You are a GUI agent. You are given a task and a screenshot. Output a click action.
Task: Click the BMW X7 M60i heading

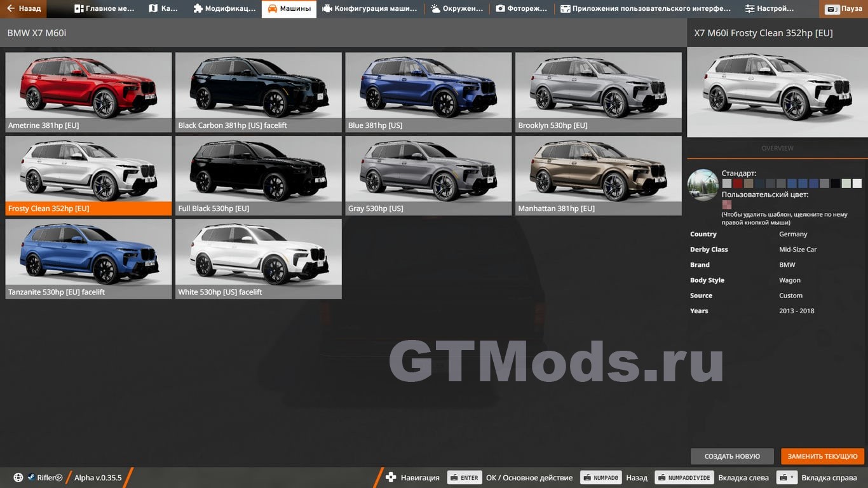(37, 32)
